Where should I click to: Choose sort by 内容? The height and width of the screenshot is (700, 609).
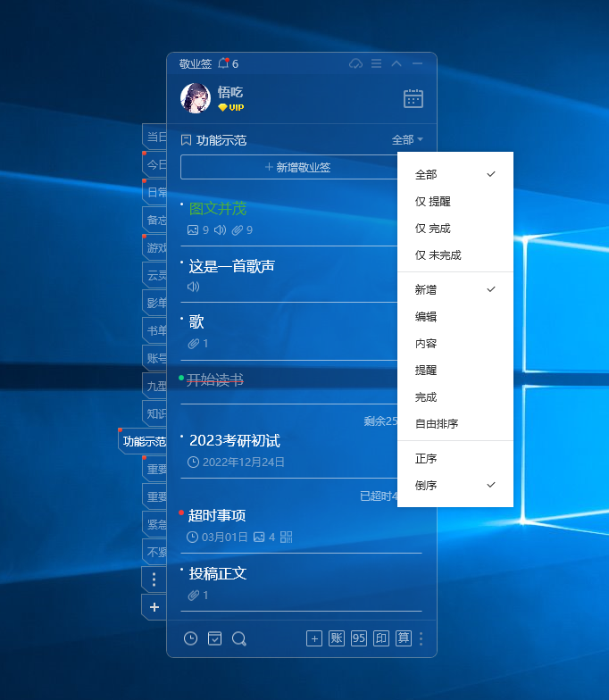pos(455,343)
